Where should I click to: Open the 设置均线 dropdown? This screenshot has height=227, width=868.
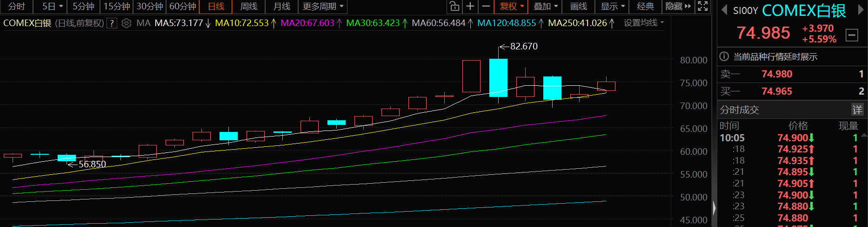tap(644, 23)
